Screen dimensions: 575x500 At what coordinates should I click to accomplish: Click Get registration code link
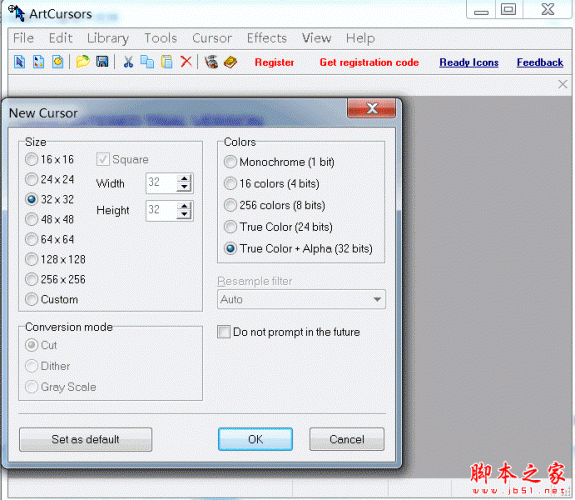click(x=369, y=62)
